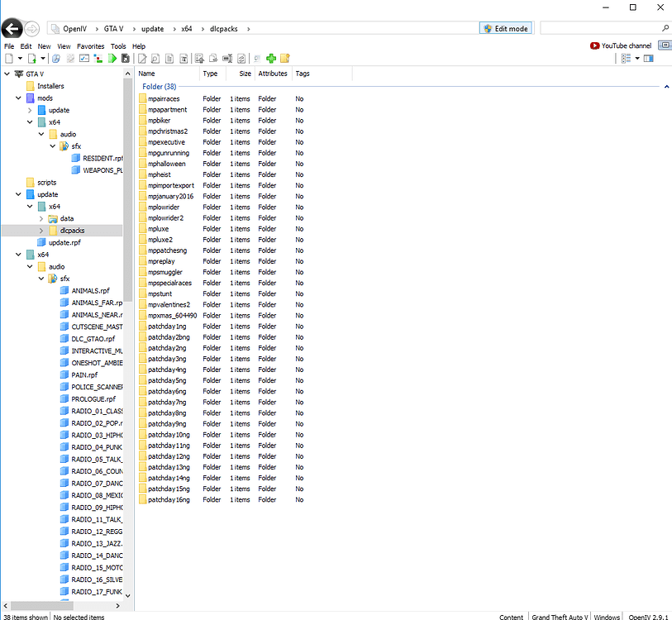The image size is (672, 620).
Task: Select the mpgunrunning folder in the list
Action: 168,153
